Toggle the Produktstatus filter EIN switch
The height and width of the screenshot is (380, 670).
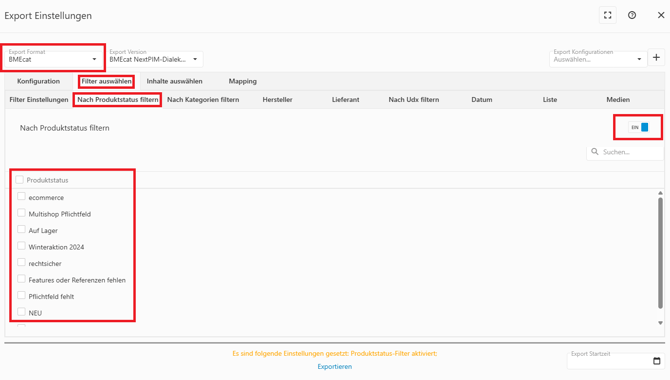click(x=639, y=127)
